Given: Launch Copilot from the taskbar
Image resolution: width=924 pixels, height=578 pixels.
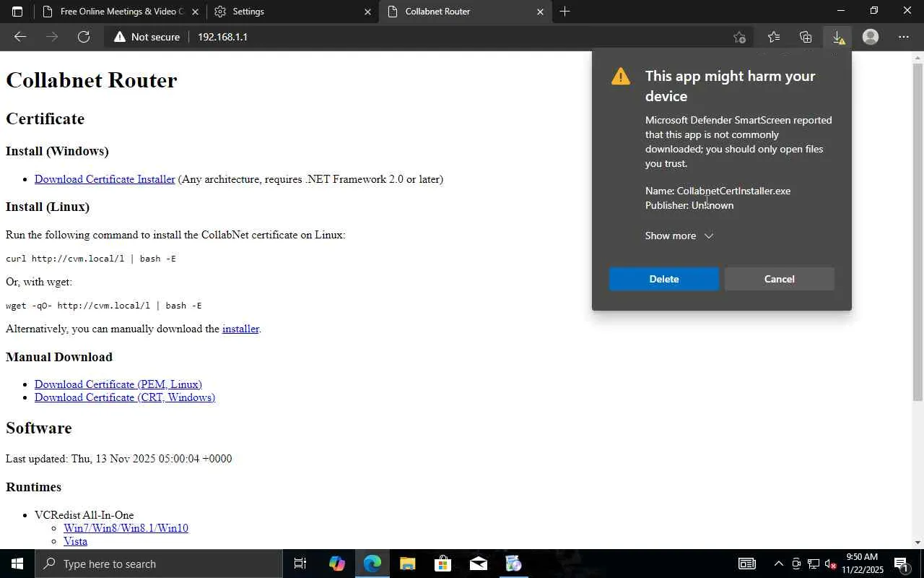Looking at the screenshot, I should click(336, 564).
